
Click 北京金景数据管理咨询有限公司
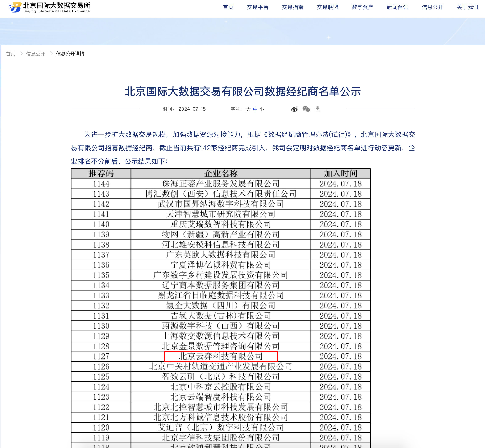click(x=221, y=346)
